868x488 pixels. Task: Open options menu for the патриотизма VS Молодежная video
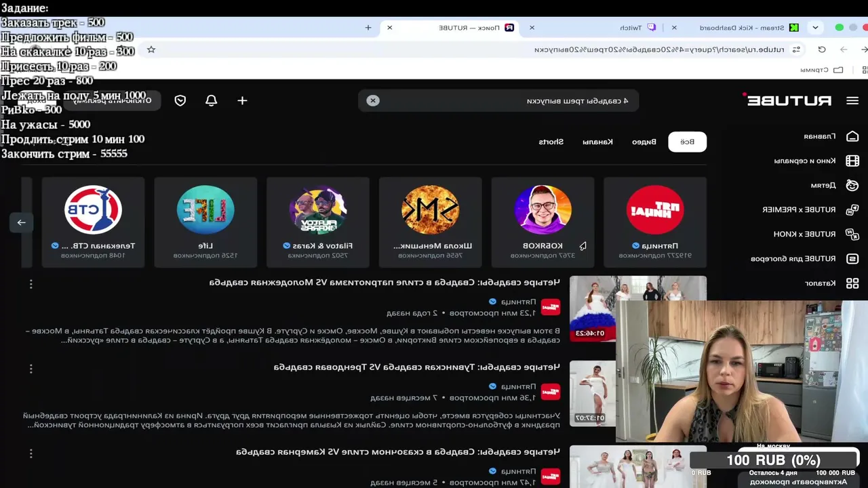pos(31,284)
